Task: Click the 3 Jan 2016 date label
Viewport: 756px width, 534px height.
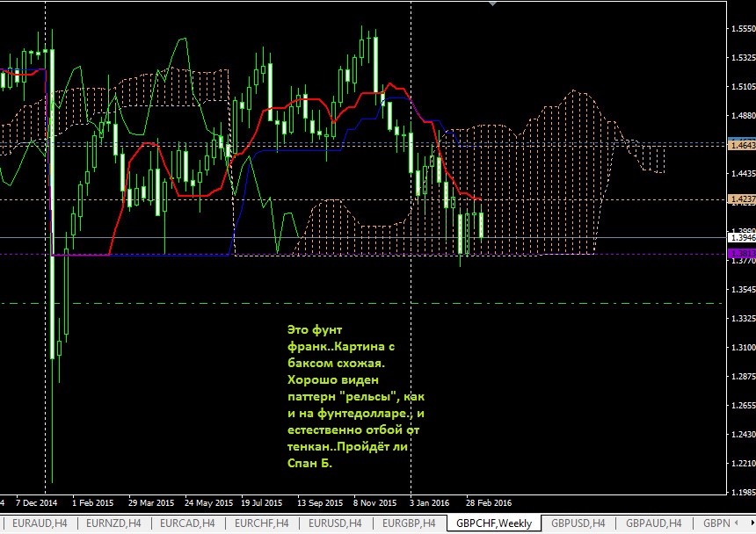Action: coord(429,502)
